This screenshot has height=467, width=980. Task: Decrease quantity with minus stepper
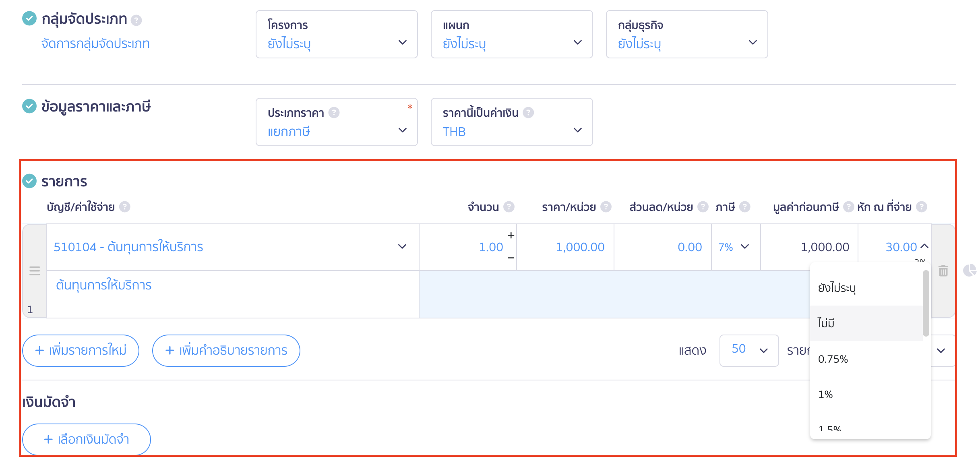[x=511, y=258]
